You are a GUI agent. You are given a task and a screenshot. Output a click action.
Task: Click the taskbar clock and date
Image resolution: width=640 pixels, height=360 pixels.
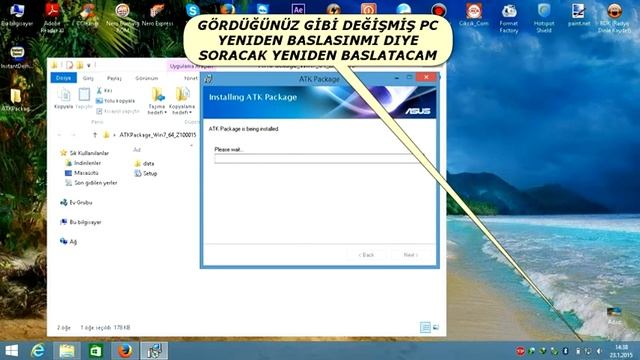coord(621,351)
